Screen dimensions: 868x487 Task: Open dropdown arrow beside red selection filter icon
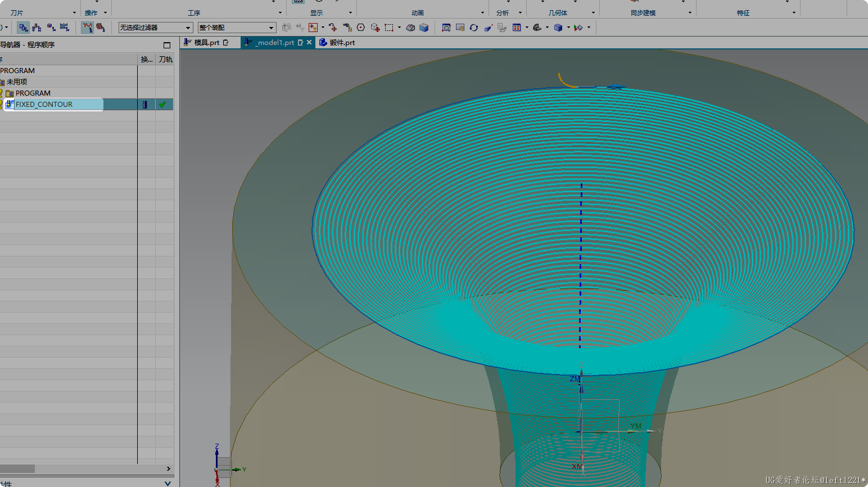click(x=323, y=28)
